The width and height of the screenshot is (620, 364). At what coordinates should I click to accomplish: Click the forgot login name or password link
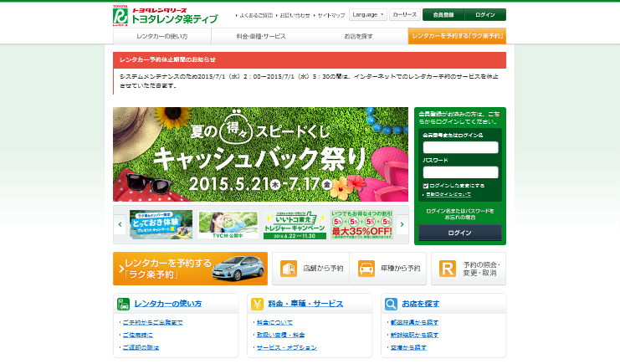[460, 214]
